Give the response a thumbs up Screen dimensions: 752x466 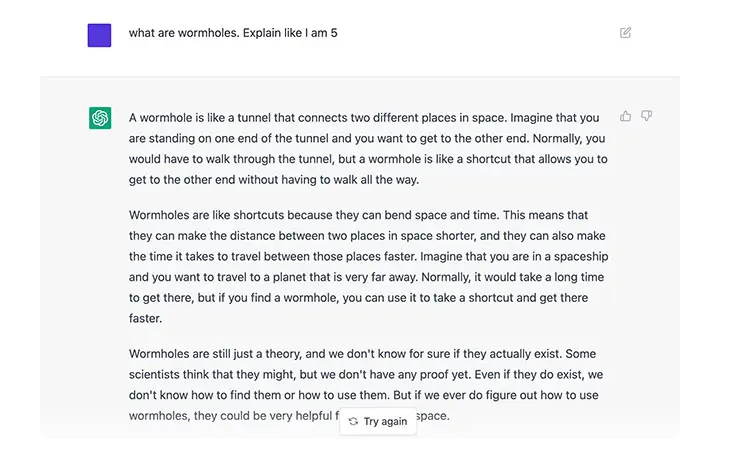point(625,116)
